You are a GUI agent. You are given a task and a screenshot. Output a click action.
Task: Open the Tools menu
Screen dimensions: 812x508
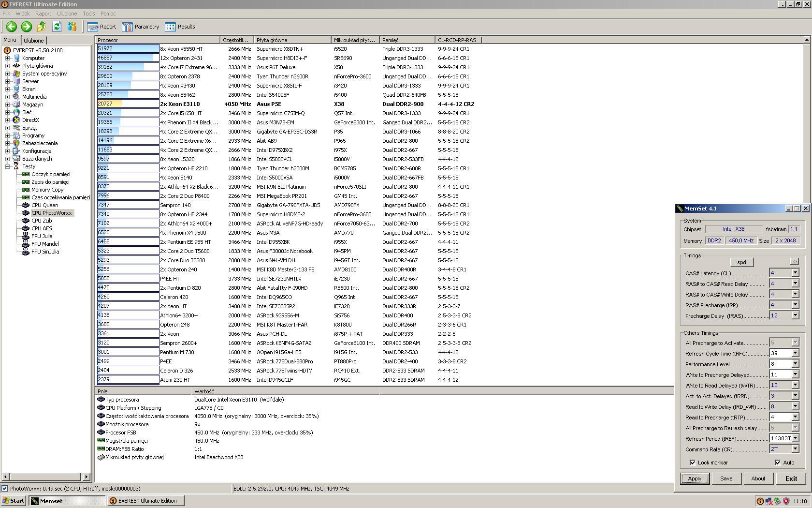pyautogui.click(x=88, y=14)
